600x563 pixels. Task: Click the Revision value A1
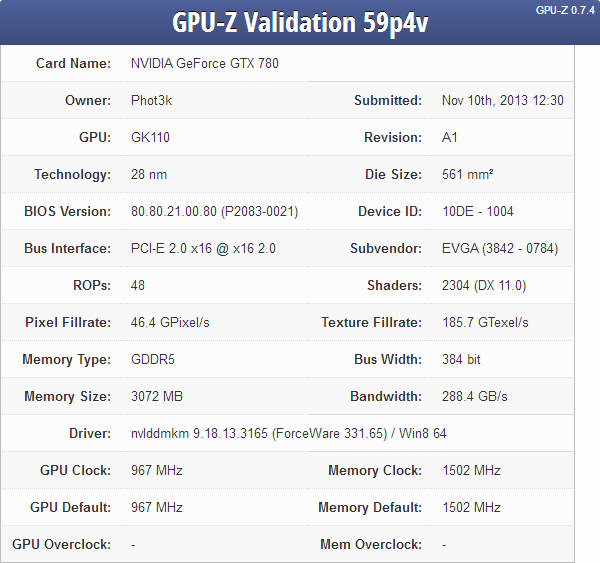pyautogui.click(x=450, y=137)
